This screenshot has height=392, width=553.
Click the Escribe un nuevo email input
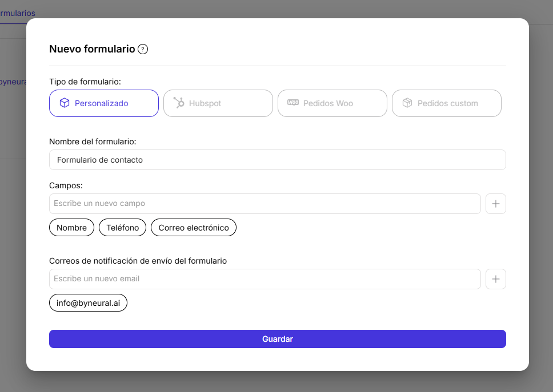click(x=265, y=278)
